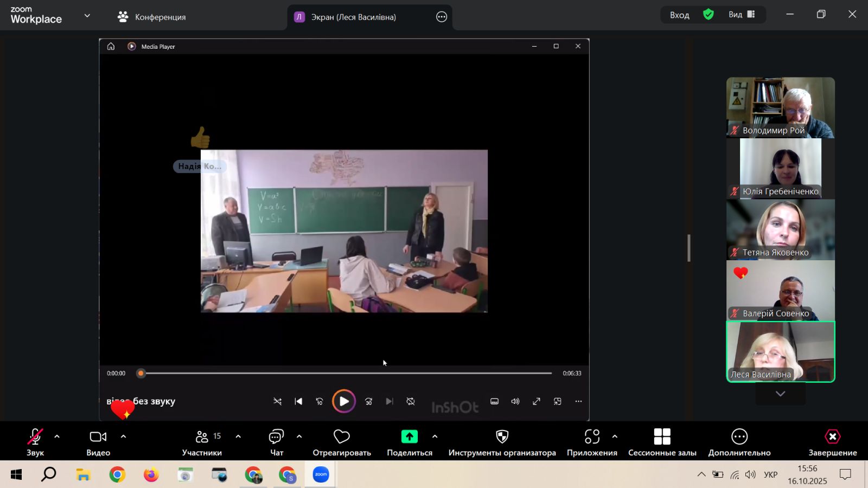This screenshot has height=488, width=868.
Task: Toggle shuffle in Media Player
Action: (277, 402)
